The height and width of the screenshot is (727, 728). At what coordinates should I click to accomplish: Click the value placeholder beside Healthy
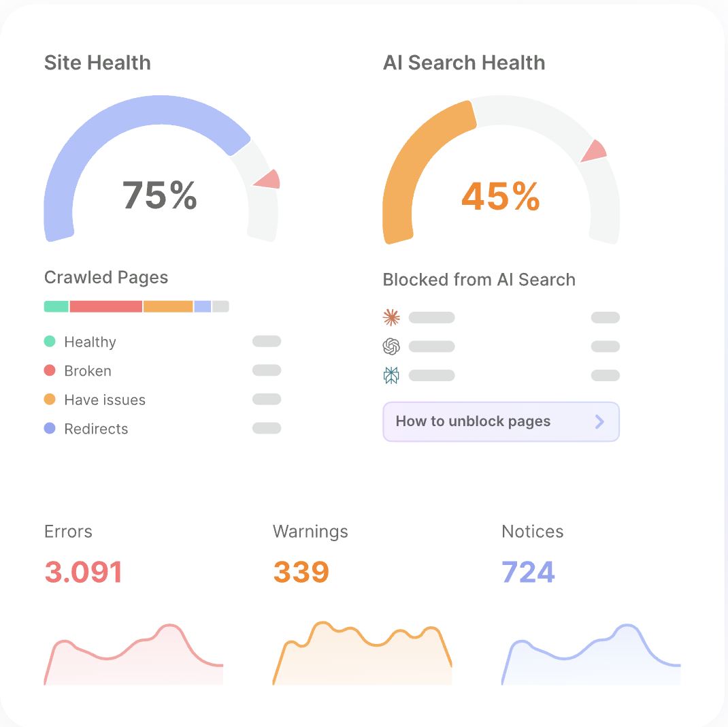(267, 342)
